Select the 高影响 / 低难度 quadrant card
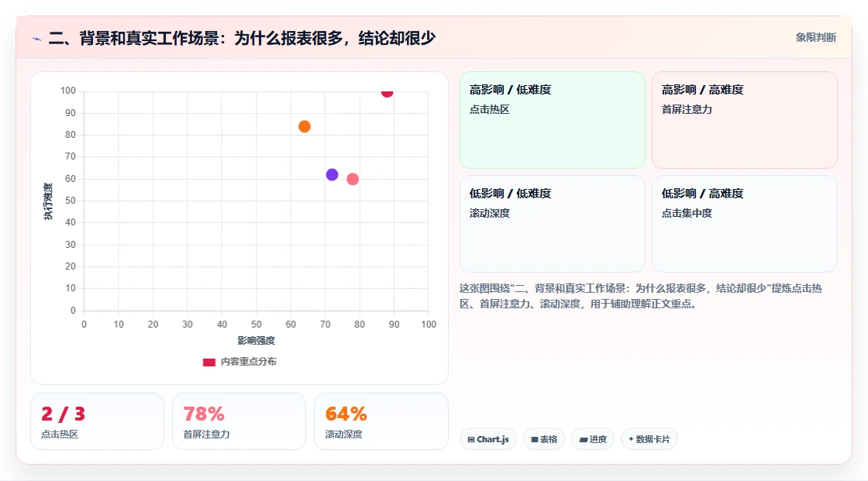This screenshot has width=868, height=481. (553, 120)
